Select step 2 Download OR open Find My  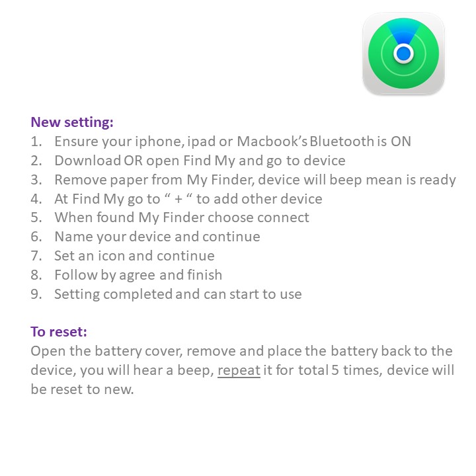[188, 161]
